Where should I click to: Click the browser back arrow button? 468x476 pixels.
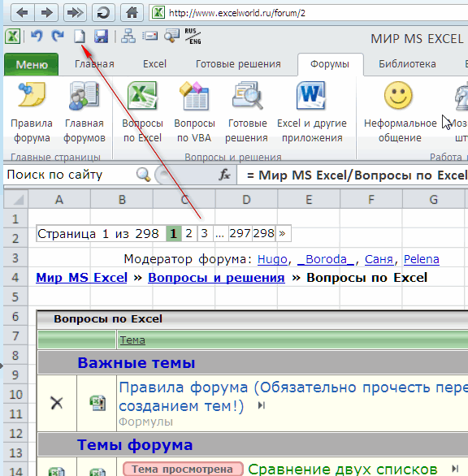[23, 13]
